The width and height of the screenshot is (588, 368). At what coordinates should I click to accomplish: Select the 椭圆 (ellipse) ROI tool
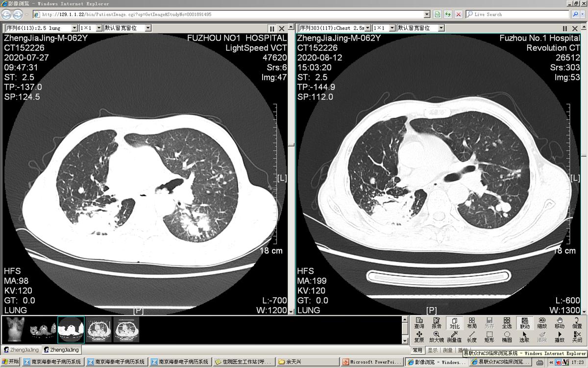507,337
